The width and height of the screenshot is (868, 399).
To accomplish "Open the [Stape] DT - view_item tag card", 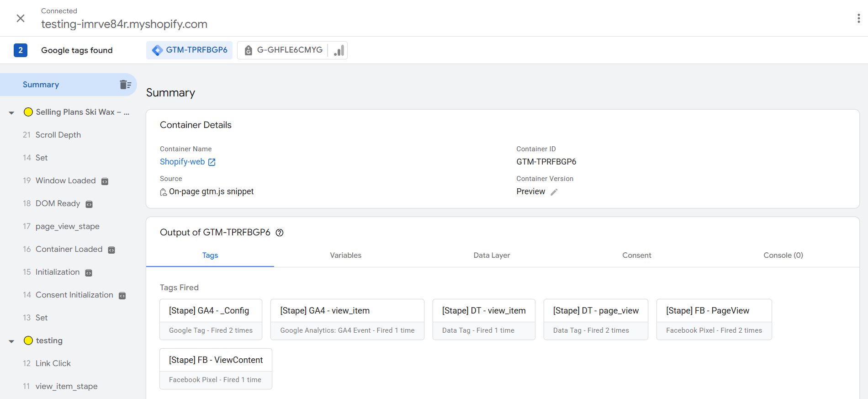I will (x=484, y=319).
